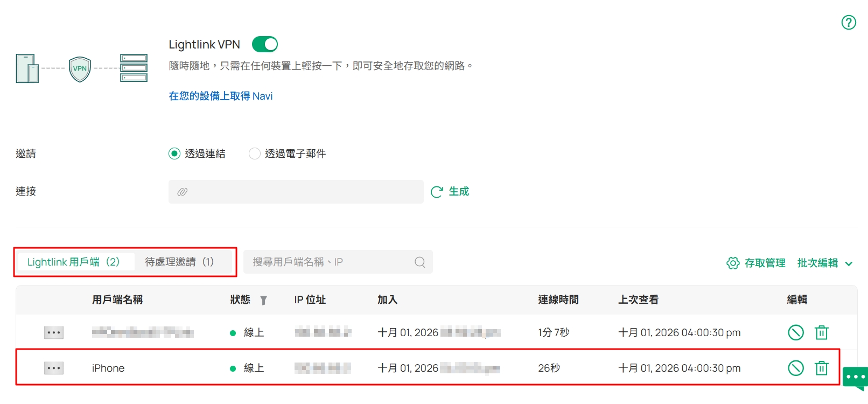Image resolution: width=868 pixels, height=404 pixels.
Task: Open 存取管理 access management
Action: tap(765, 263)
